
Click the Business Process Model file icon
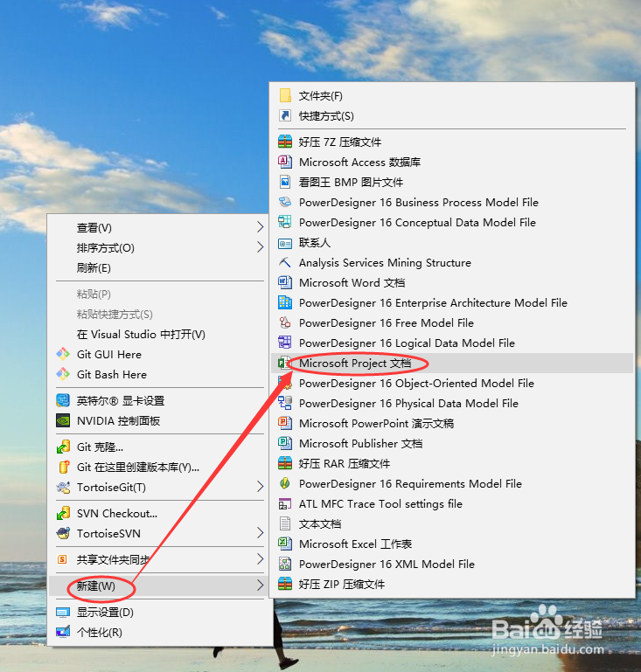(x=285, y=202)
